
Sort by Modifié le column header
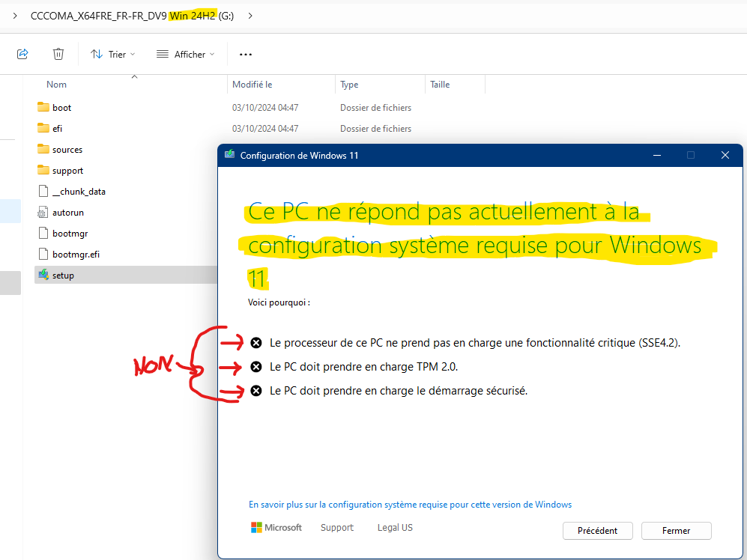(x=252, y=85)
